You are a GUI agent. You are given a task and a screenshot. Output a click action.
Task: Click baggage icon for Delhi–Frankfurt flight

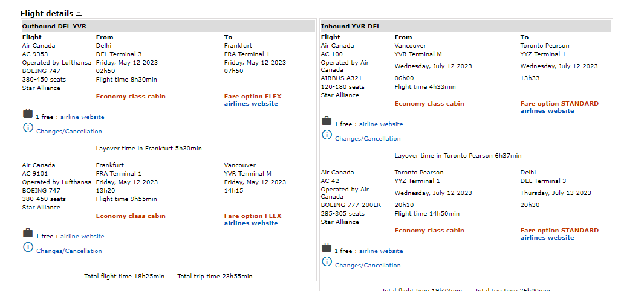coord(28,114)
